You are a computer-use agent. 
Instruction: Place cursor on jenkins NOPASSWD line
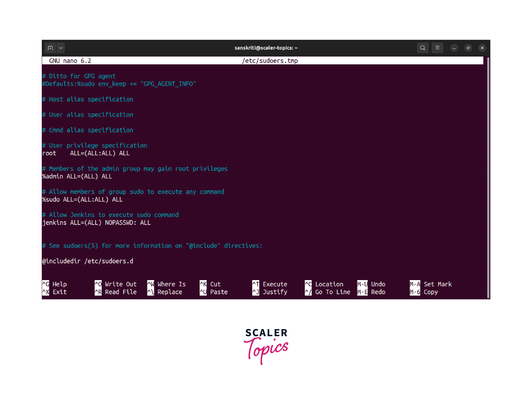(96, 223)
